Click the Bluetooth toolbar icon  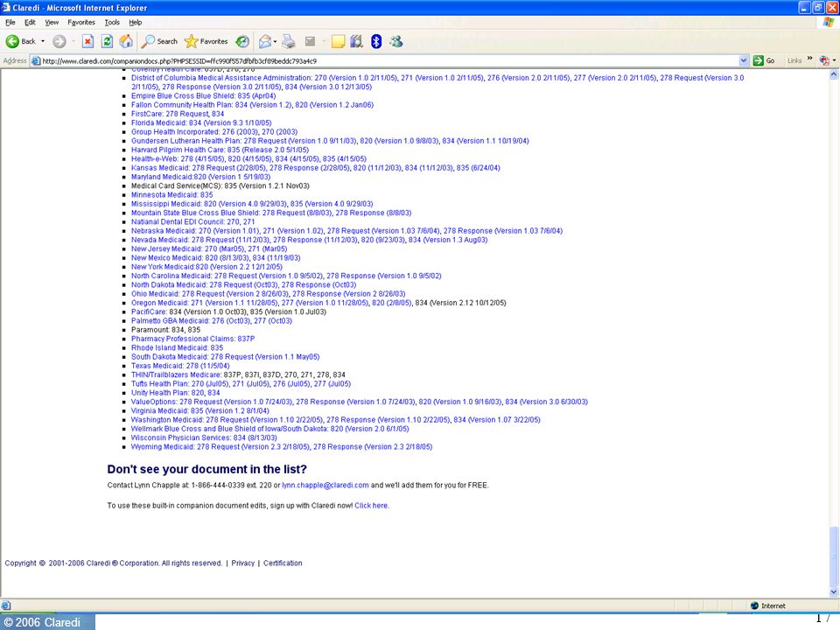click(376, 41)
